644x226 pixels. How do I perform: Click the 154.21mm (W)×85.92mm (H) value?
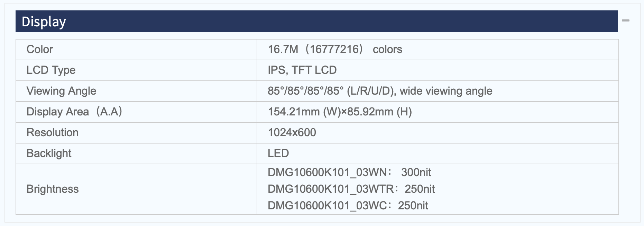[x=340, y=112]
